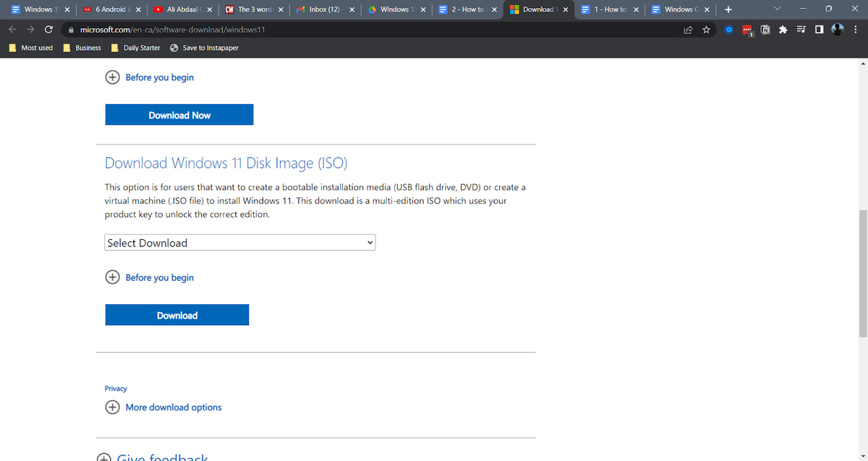Open the tab search chevron
Viewport: 868px width, 461px height.
[778, 9]
